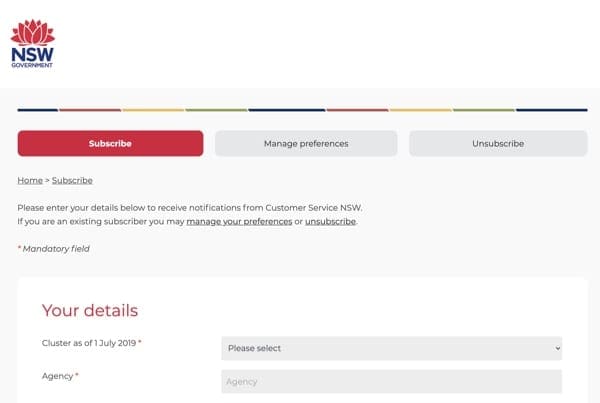Image resolution: width=600 pixels, height=403 pixels.
Task: Switch to Manage preferences tab
Action: (x=306, y=144)
